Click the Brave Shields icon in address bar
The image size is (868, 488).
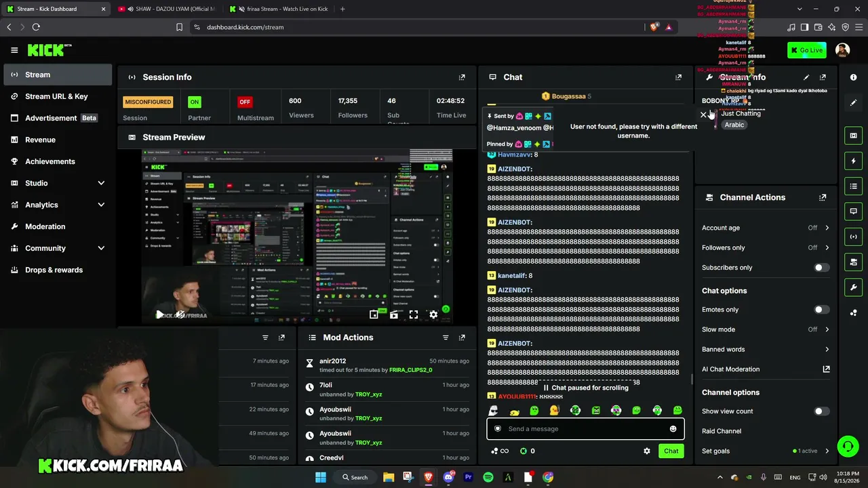point(654,27)
